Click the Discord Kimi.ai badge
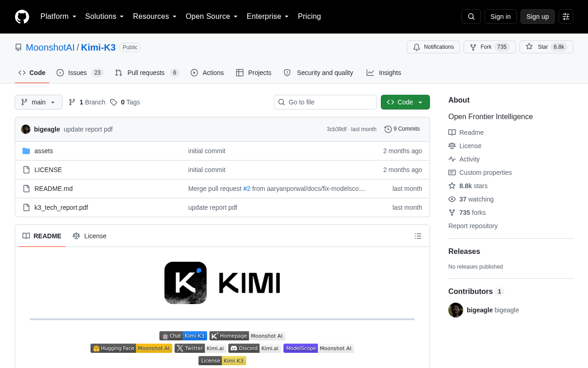The width and height of the screenshot is (588, 368). (254, 348)
